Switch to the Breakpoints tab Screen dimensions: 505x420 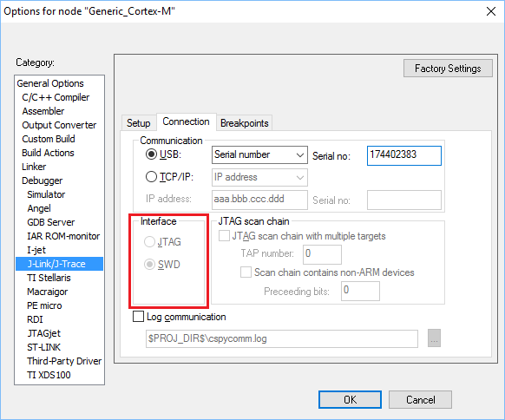point(245,123)
